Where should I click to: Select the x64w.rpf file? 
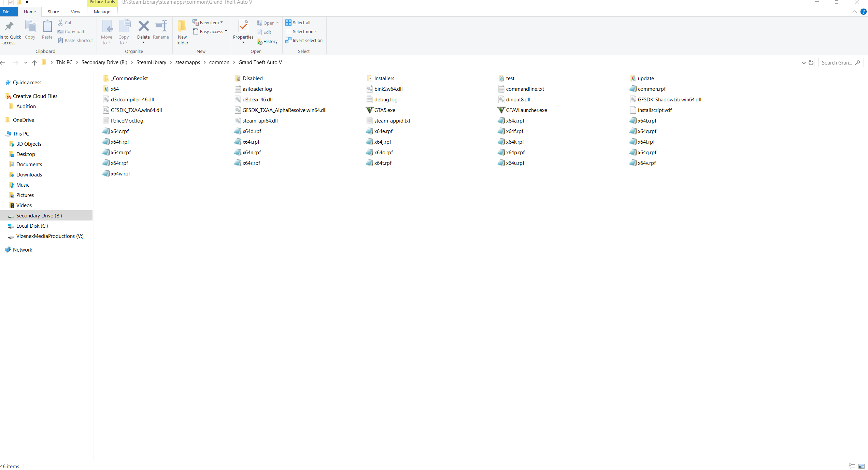[116, 173]
